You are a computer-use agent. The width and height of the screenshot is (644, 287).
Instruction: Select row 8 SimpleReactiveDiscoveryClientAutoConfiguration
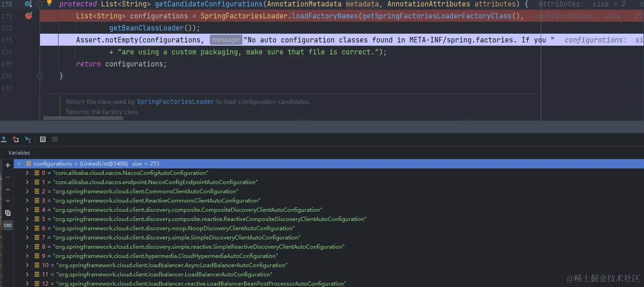329,247
